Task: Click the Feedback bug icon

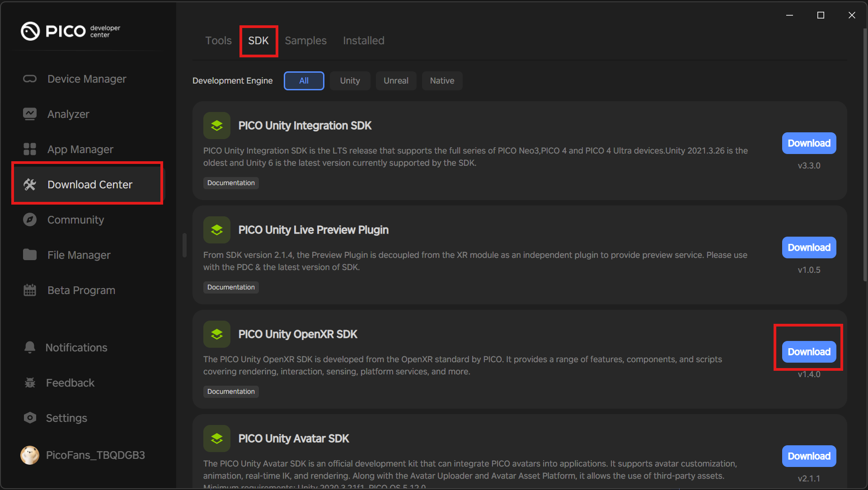Action: tap(30, 383)
